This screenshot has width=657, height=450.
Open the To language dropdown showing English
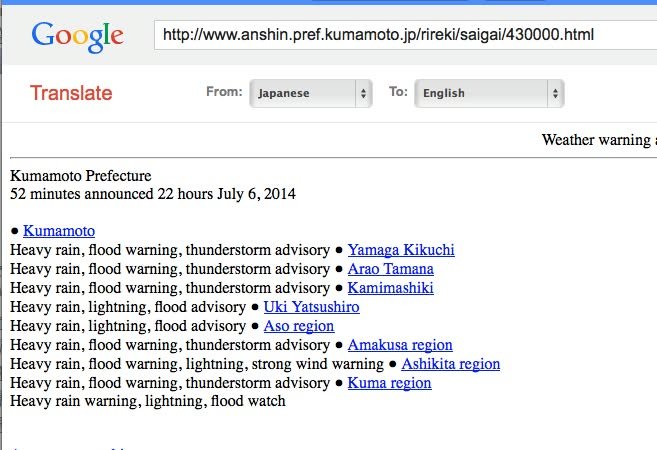[x=489, y=94]
